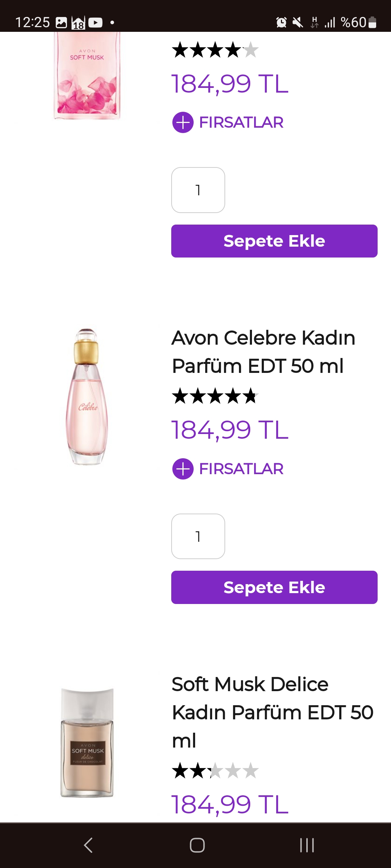Expand FIRSATLAR plus icon for Avon Celebre

click(x=183, y=469)
